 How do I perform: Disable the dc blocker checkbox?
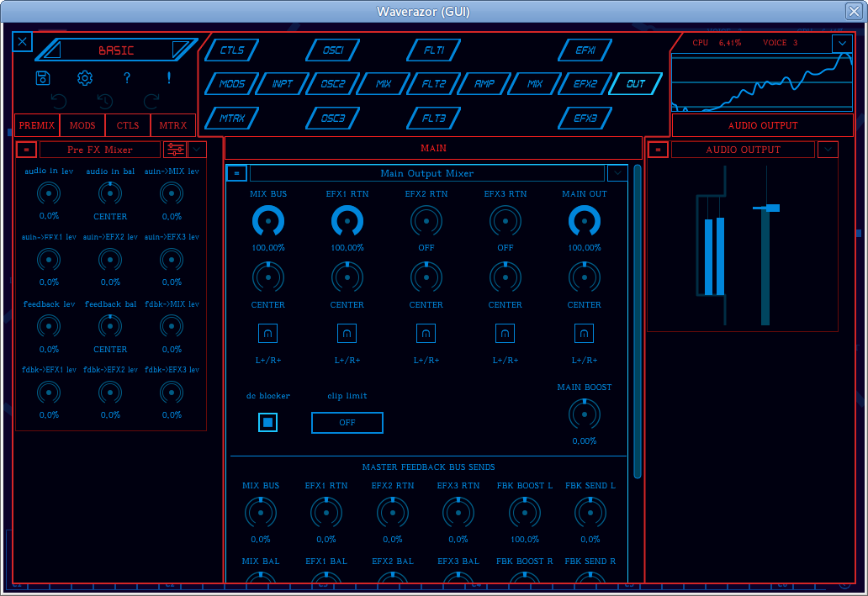[268, 423]
